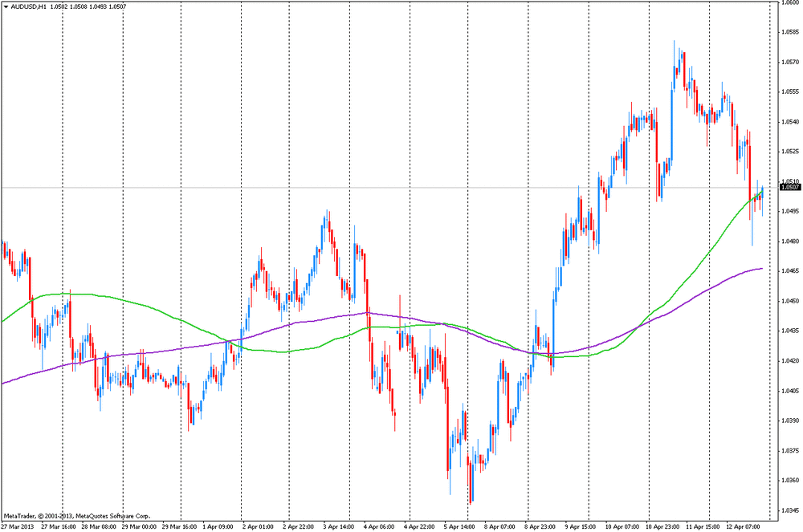Click the 1.0540 price scale label
The width and height of the screenshot is (803, 532).
(x=791, y=122)
